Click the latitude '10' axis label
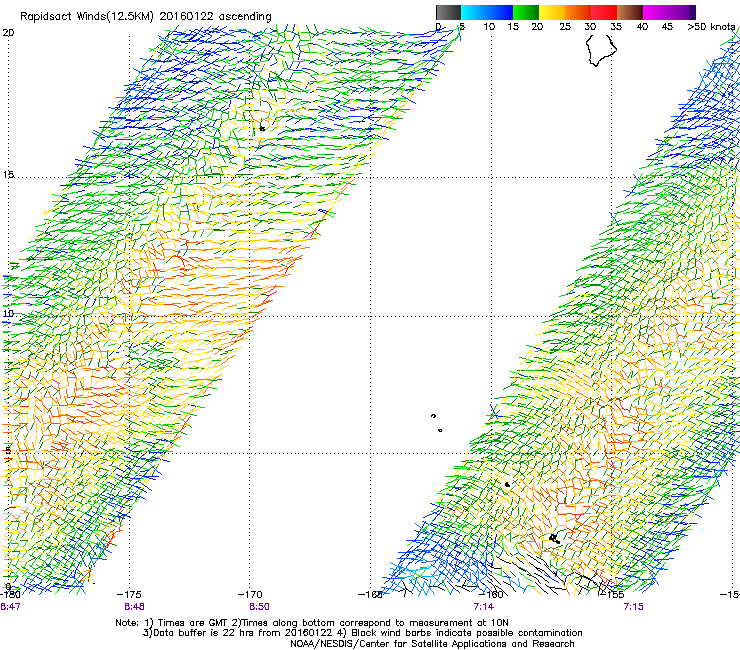The width and height of the screenshot is (740, 650). (8, 313)
